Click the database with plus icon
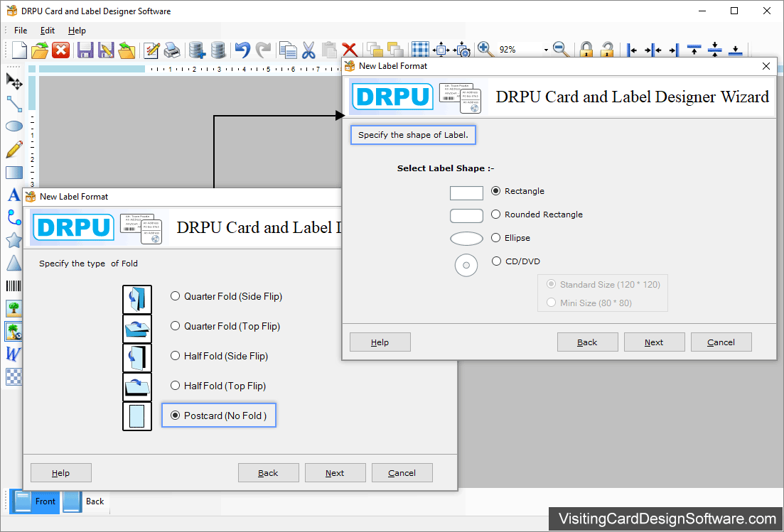The height and width of the screenshot is (532, 784). click(197, 50)
